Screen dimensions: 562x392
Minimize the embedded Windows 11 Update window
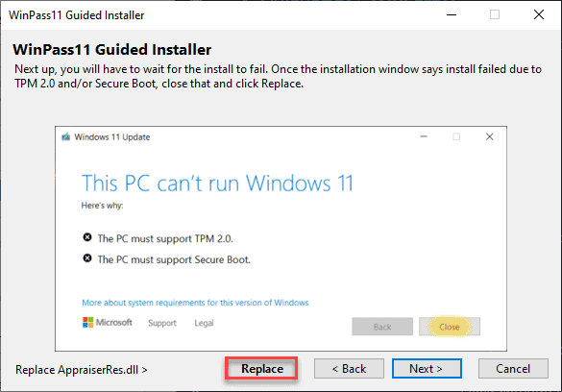pos(424,136)
